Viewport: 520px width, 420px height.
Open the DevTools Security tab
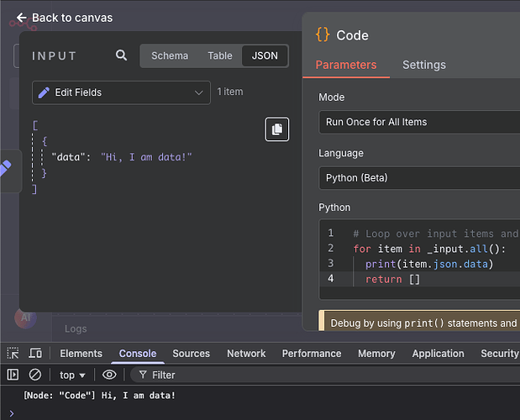coord(500,354)
